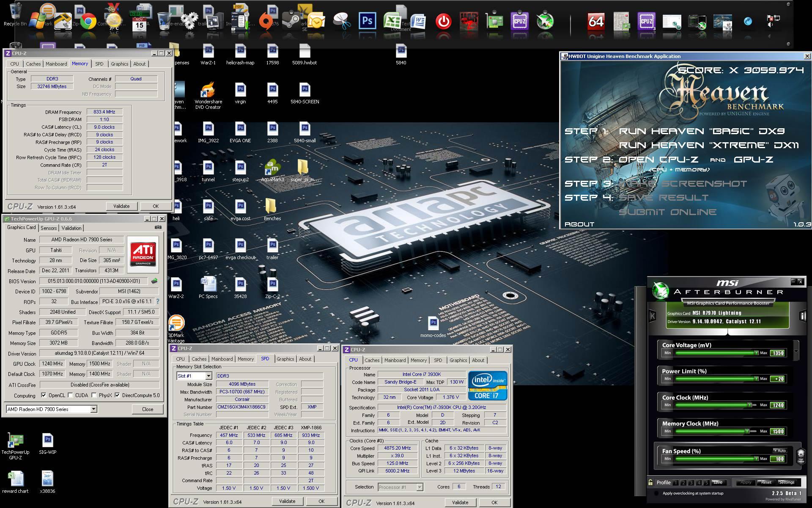Open the Validation tab in GPU-Z

(71, 228)
